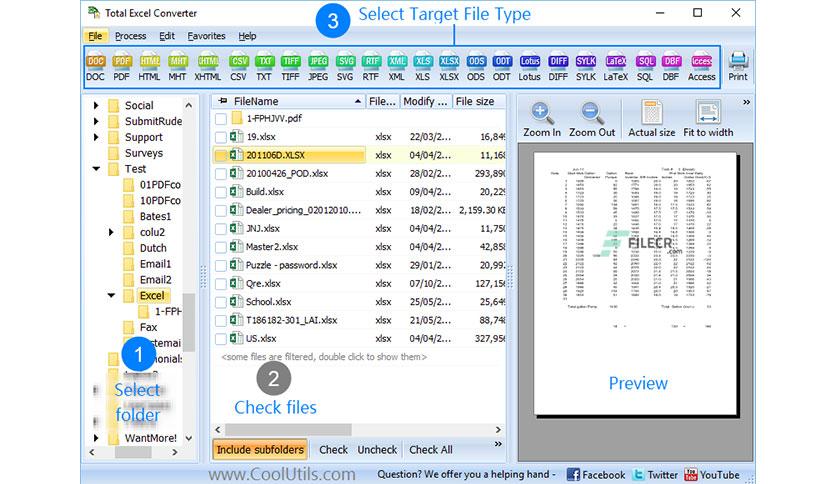This screenshot has width=836, height=484.
Task: Open the Edit menu
Action: (167, 36)
